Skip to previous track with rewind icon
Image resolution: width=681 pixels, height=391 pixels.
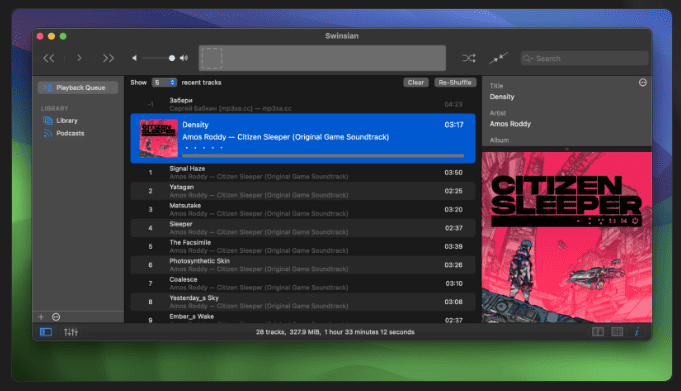(49, 58)
